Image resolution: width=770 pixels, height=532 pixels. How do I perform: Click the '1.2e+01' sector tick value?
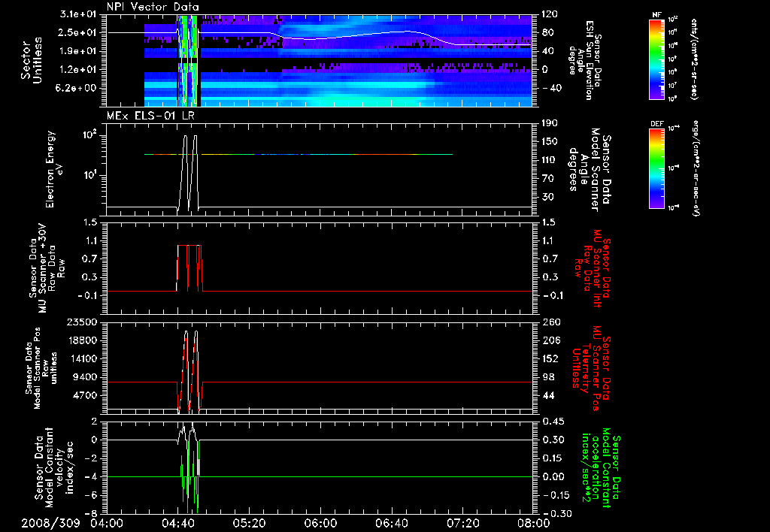coord(80,70)
